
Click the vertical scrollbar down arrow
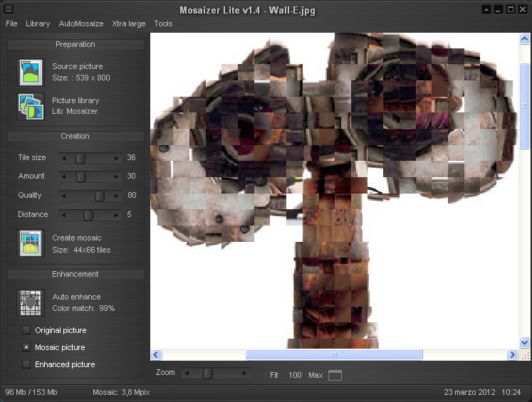point(525,343)
